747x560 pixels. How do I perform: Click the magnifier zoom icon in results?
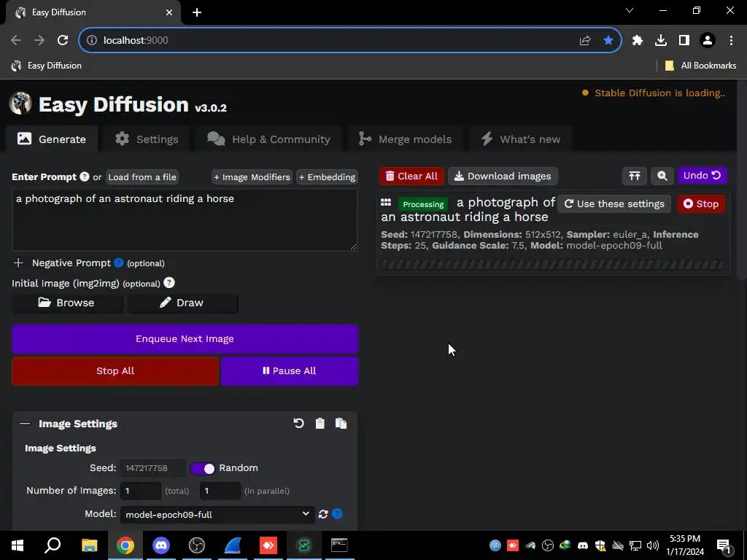[x=662, y=176]
